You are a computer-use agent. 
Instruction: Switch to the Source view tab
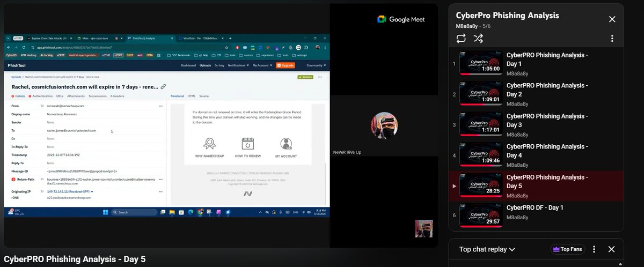point(204,96)
